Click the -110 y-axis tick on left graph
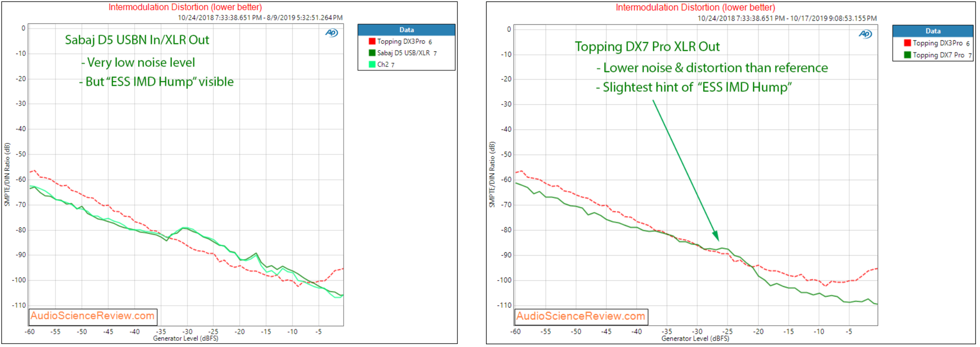Viewport: 980px width, 347px height. click(19, 305)
